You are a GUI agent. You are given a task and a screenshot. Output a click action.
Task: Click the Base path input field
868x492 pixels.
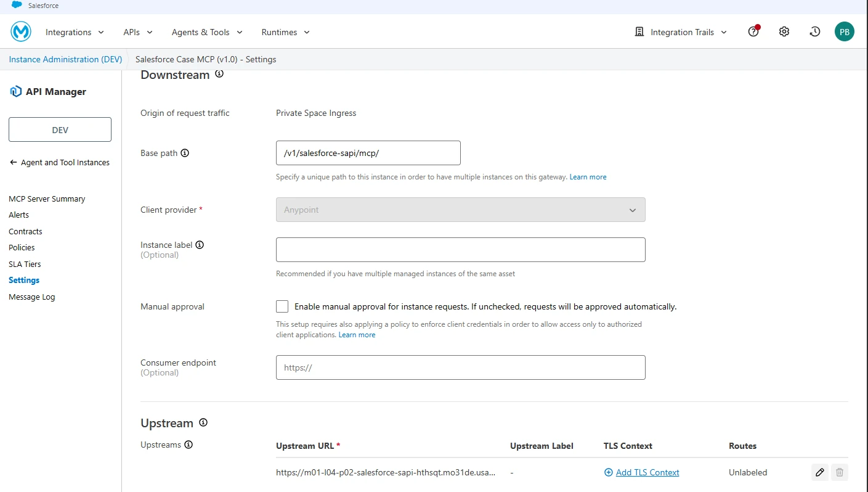pyautogui.click(x=368, y=153)
